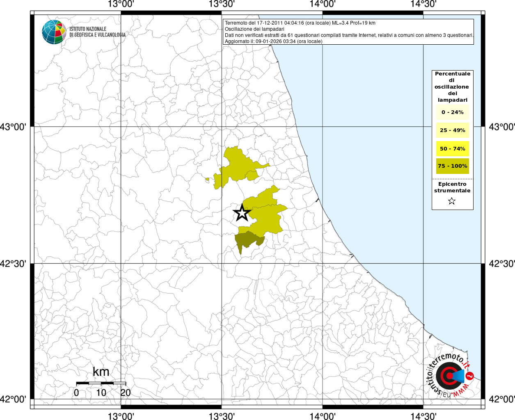The width and height of the screenshot is (515, 420).
Task: Click the 'Aggiornato il' update timestamp line
Action: point(273,41)
